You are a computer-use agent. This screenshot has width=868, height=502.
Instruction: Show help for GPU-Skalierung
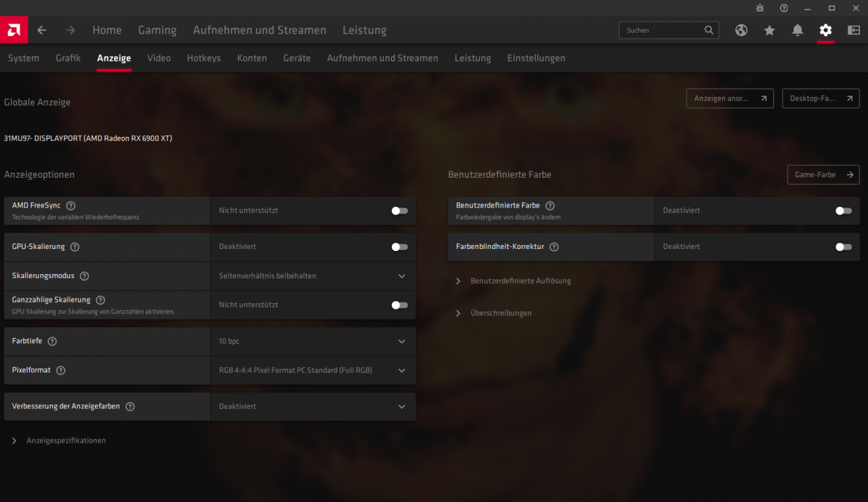coord(75,247)
